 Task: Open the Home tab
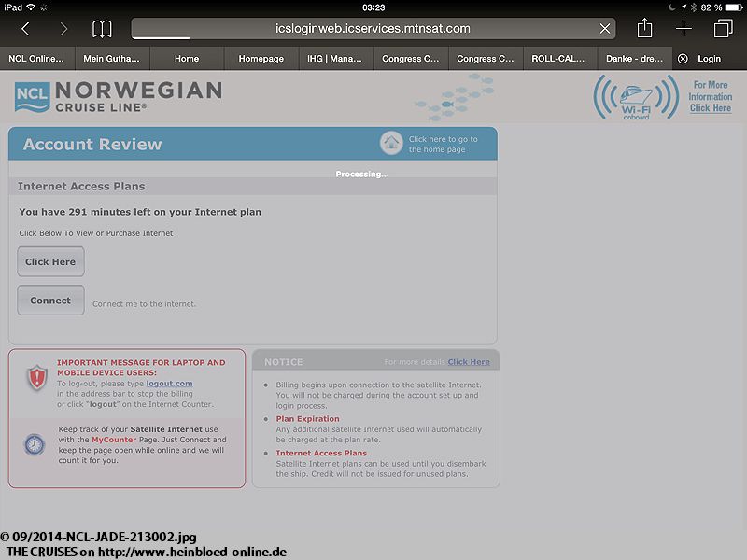[x=187, y=59]
